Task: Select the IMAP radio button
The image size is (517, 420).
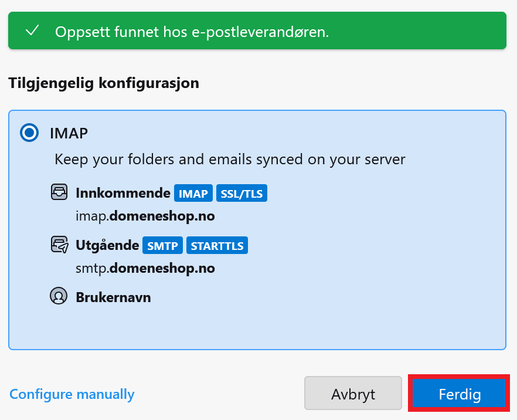Action: (29, 133)
